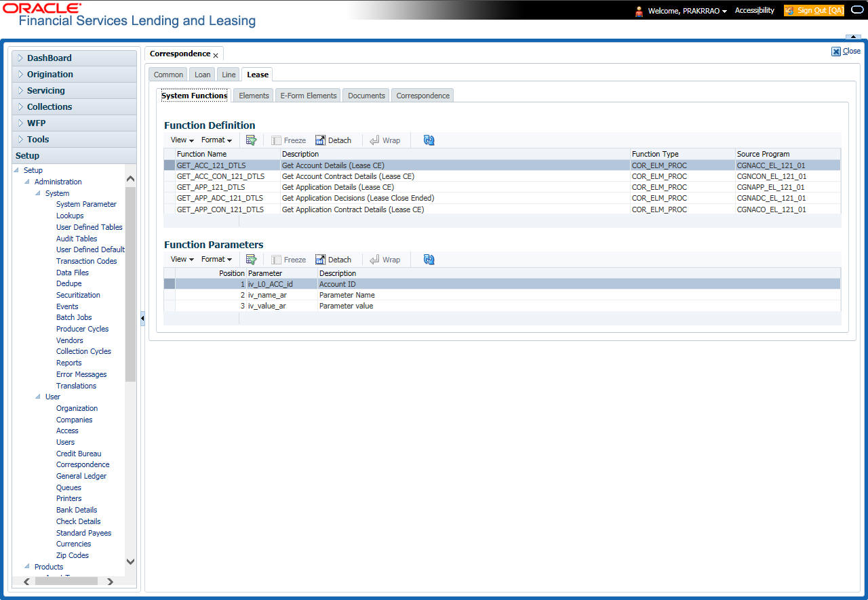868x600 pixels.
Task: Switch to the Line tab
Action: 229,75
